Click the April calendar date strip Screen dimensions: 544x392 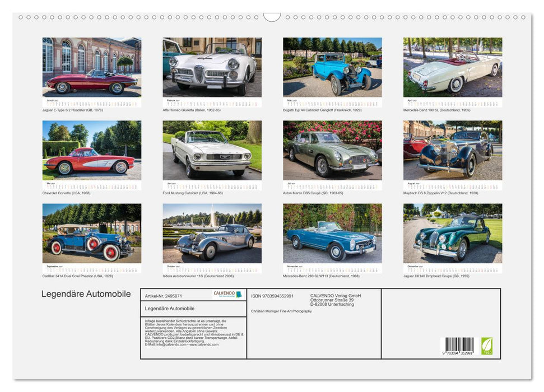453,104
